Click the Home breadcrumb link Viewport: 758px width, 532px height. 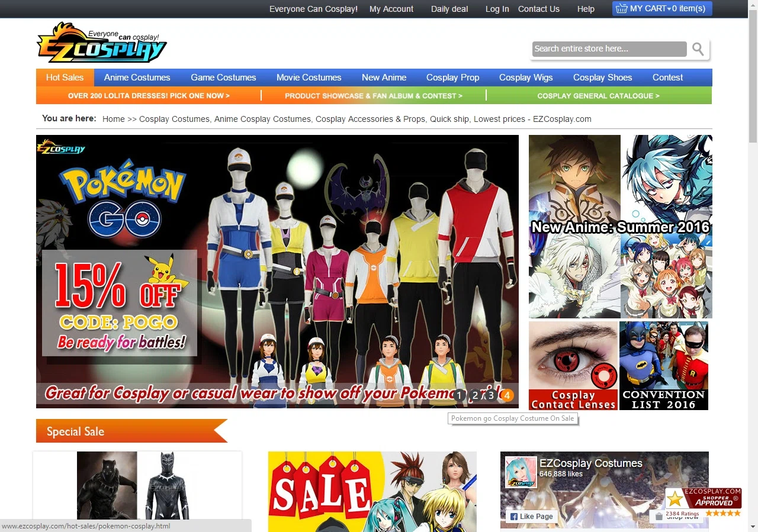click(x=114, y=119)
